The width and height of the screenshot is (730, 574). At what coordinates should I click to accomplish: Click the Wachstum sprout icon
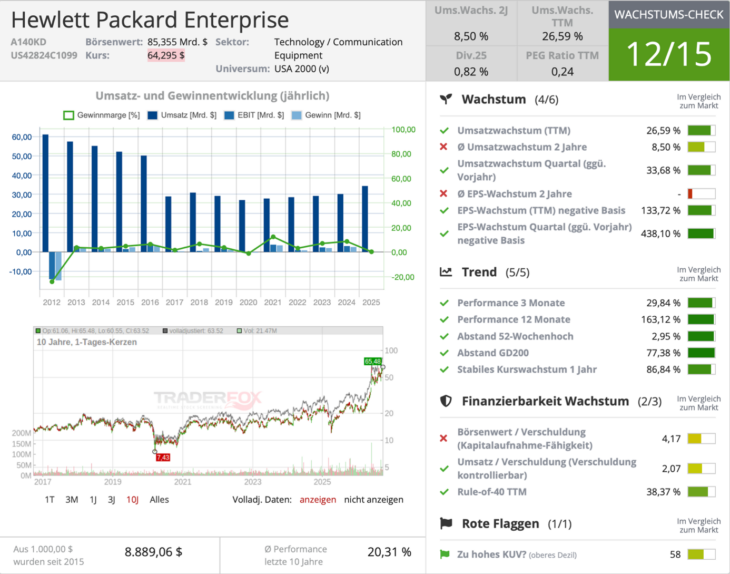click(446, 99)
